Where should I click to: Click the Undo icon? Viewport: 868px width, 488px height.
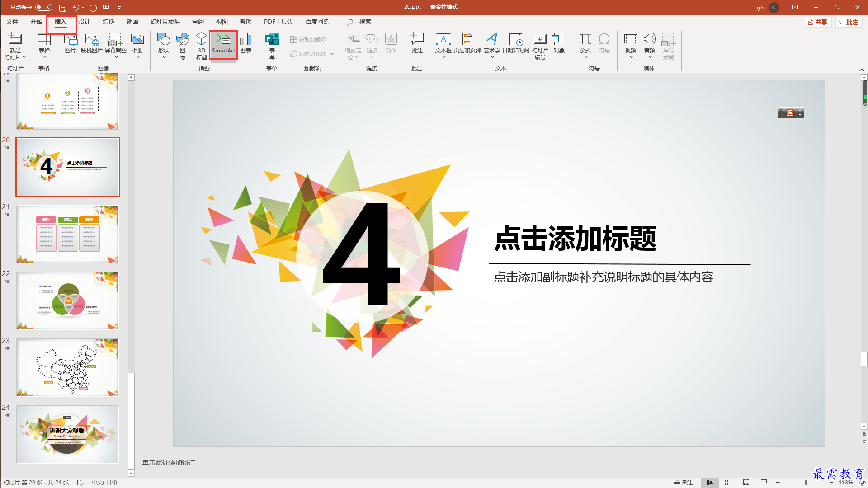[x=76, y=8]
